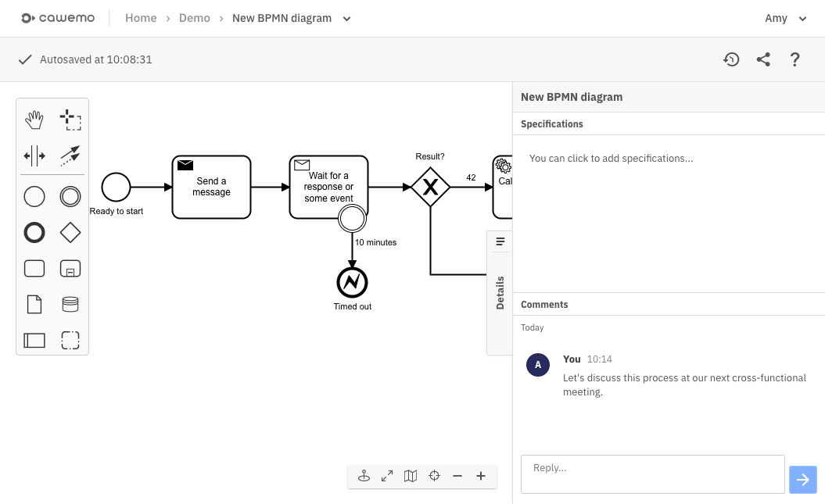Viewport: 825px width, 504px height.
Task: Open the Demo project breadcrumb
Action: click(195, 18)
